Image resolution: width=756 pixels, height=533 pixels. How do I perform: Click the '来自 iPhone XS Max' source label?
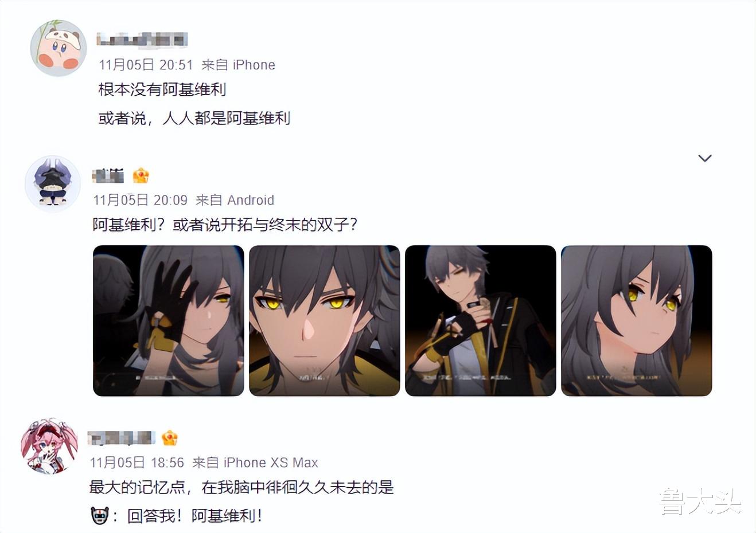255,463
